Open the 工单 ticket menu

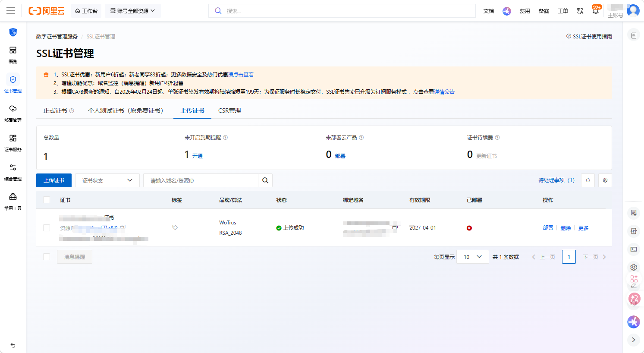563,11
